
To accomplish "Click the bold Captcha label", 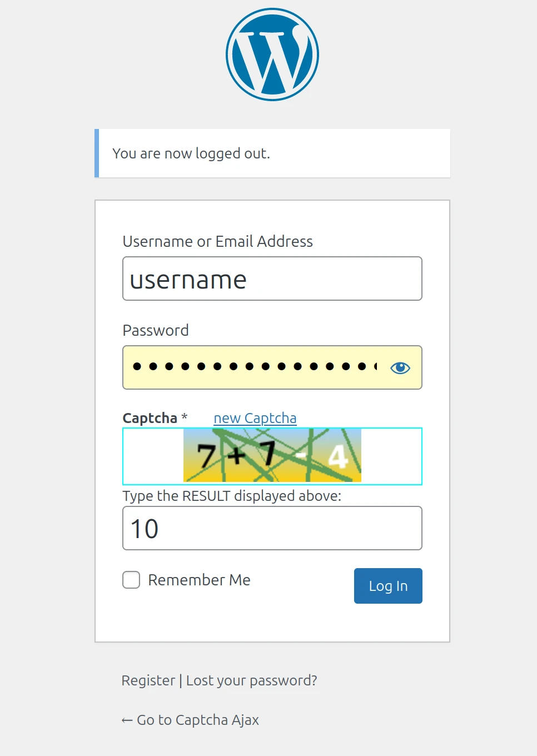I will 150,418.
